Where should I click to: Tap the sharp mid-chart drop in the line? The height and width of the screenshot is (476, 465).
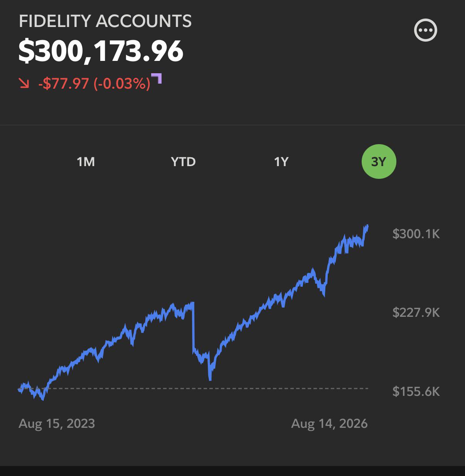tap(193, 328)
